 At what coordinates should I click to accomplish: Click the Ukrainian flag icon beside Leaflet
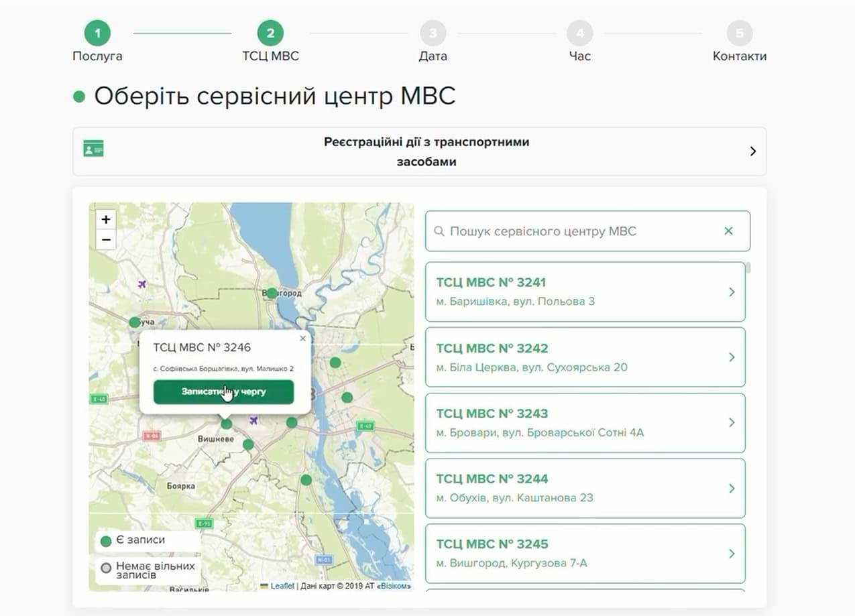coord(264,586)
